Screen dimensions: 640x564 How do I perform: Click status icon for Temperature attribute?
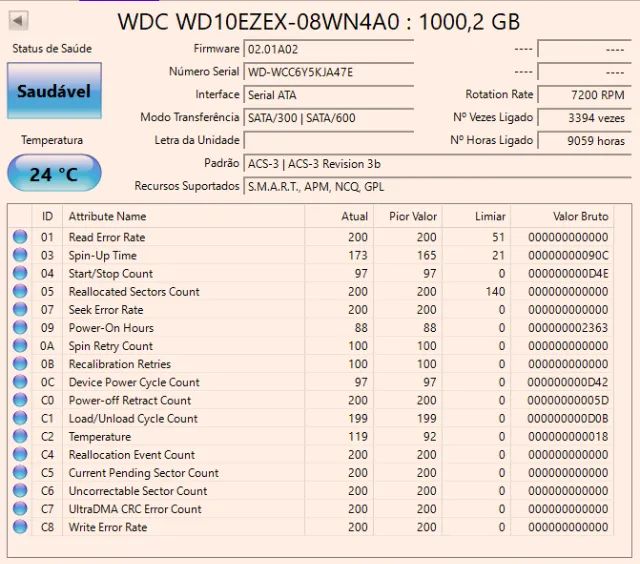[x=20, y=436]
